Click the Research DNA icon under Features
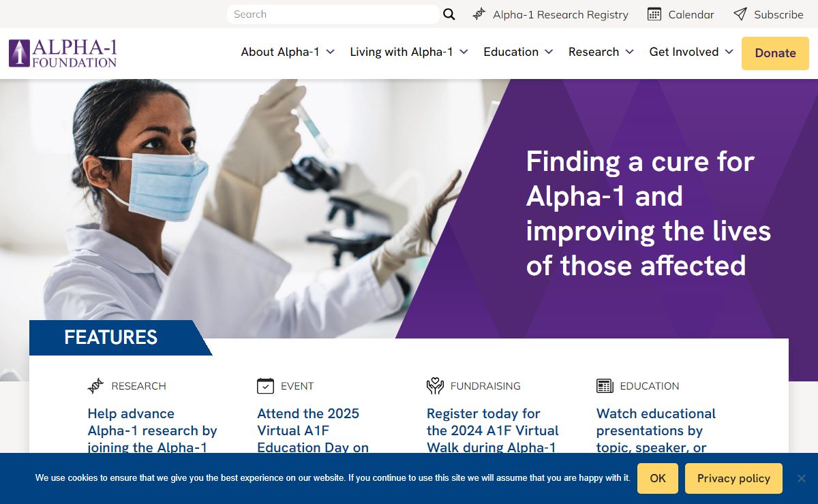Viewport: 818px width, 504px height. [x=96, y=386]
